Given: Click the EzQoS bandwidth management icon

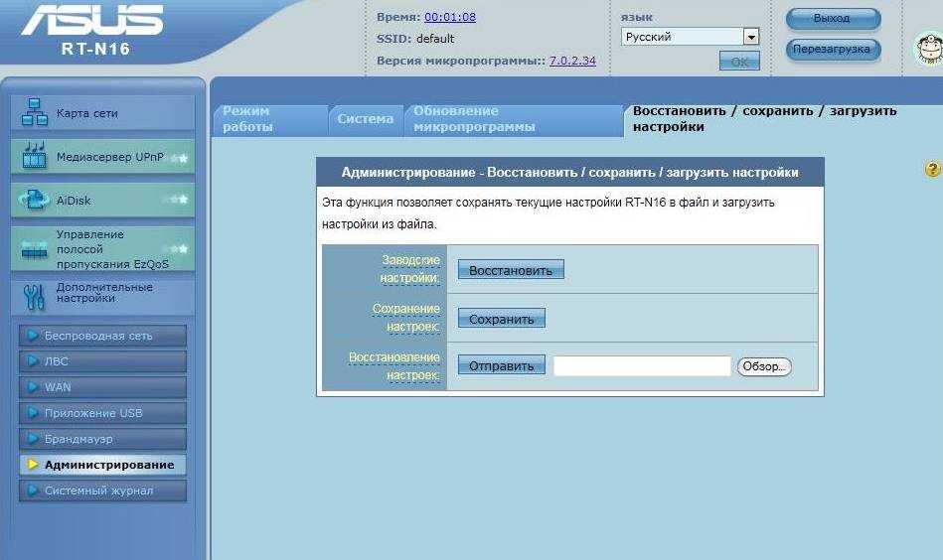Looking at the screenshot, I should 34,249.
